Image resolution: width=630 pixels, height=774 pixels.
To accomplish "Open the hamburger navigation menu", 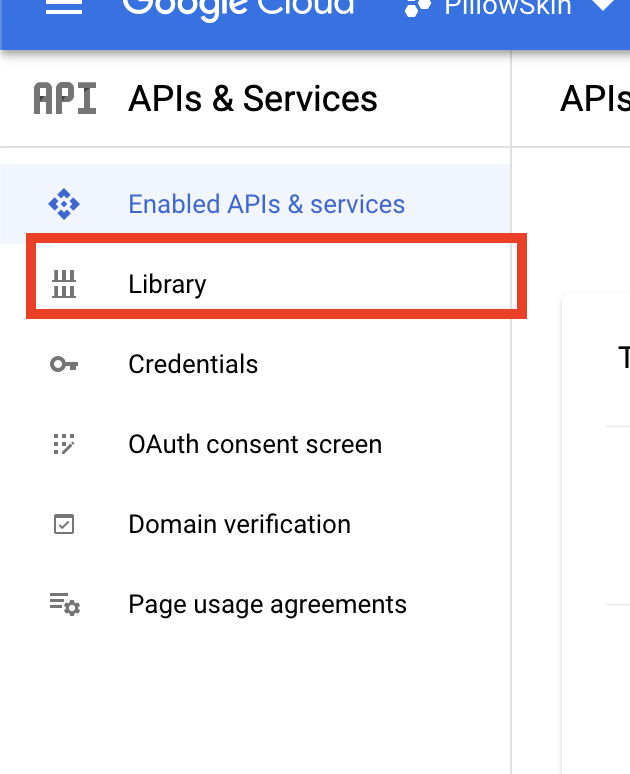I will [64, 7].
